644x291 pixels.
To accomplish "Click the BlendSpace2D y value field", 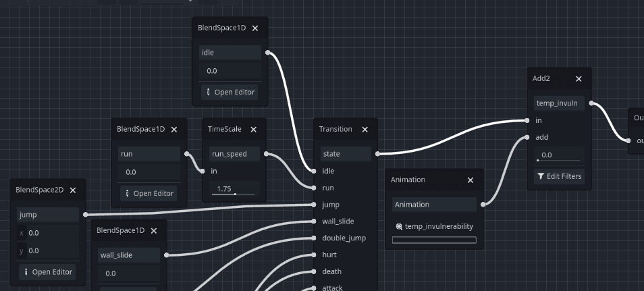I will point(48,250).
